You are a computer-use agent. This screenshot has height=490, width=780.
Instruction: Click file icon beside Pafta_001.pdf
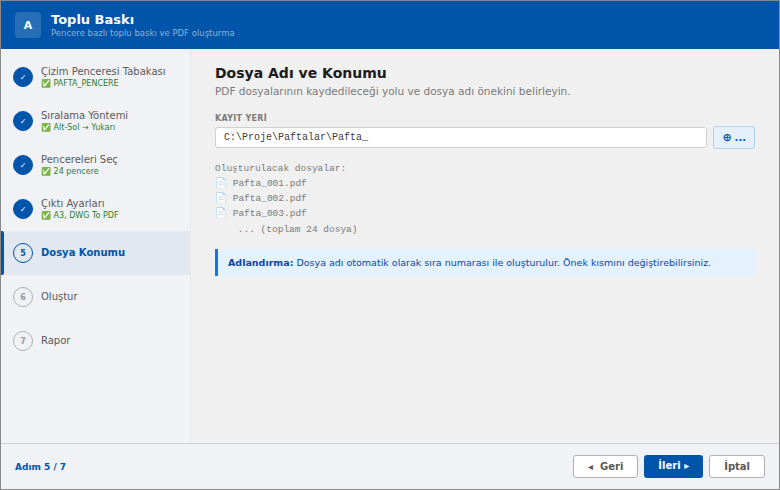[221, 183]
